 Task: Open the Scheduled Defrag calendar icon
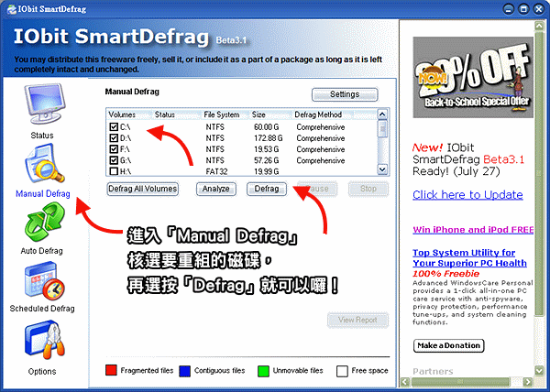coord(44,281)
